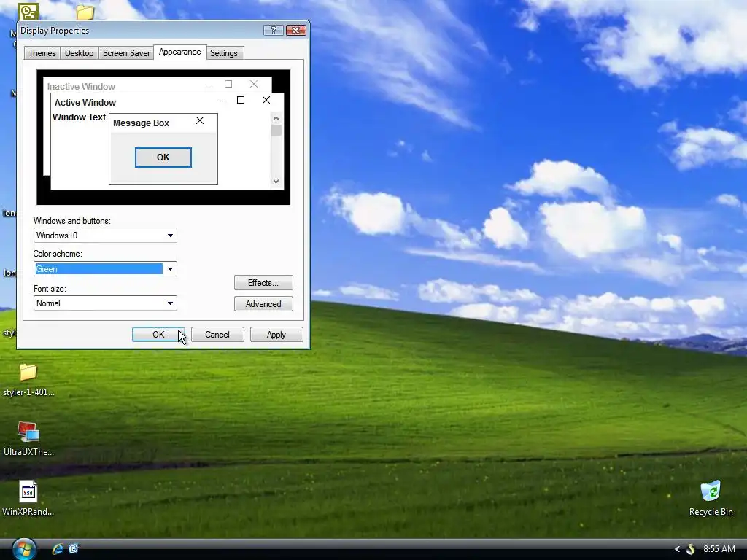The image size is (747, 560).
Task: Switch to the Themes tab
Action: (x=42, y=52)
